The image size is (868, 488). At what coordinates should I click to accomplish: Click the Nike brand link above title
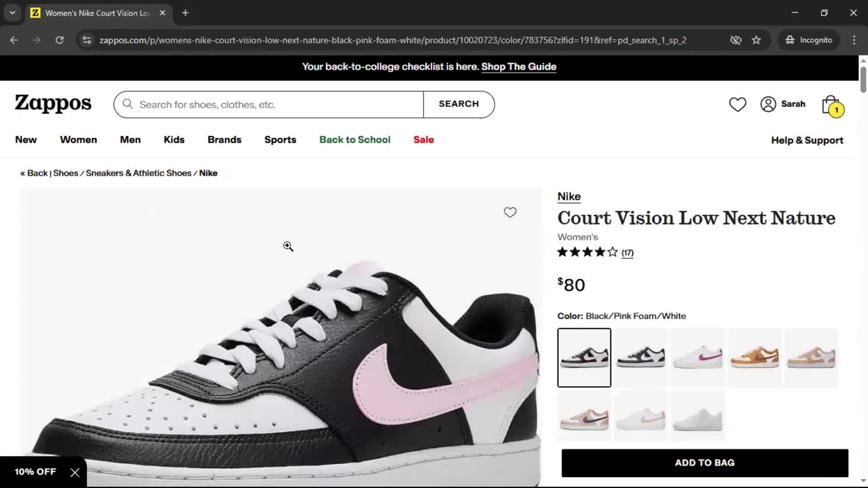(569, 197)
